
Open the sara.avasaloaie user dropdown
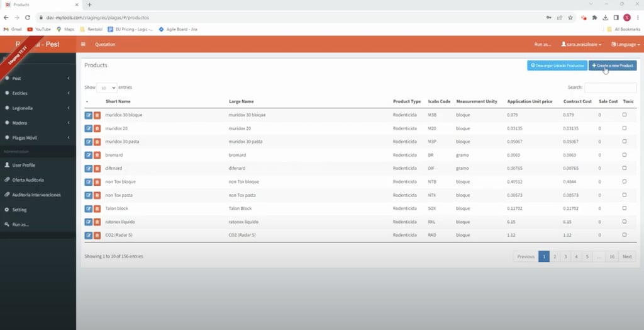click(581, 45)
